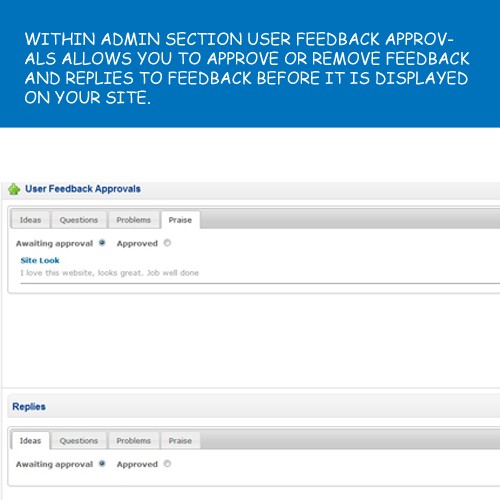The height and width of the screenshot is (500, 500).
Task: Select Approved radio under feedback approvals
Action: pos(167,243)
